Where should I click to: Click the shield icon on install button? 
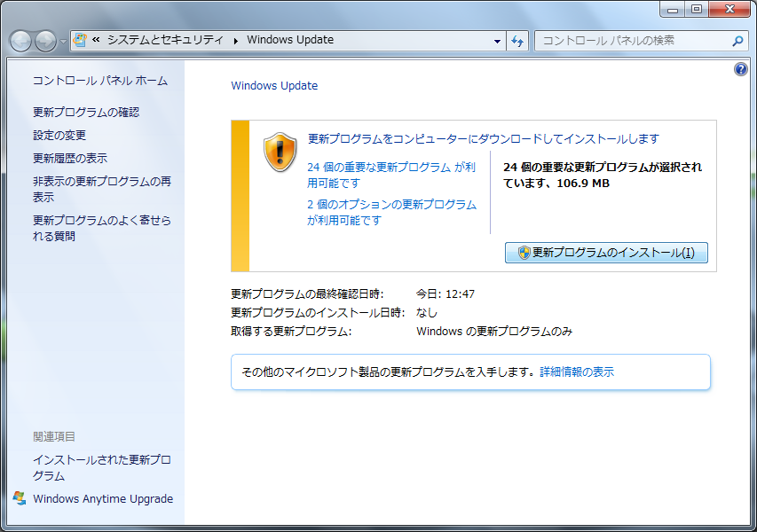524,253
